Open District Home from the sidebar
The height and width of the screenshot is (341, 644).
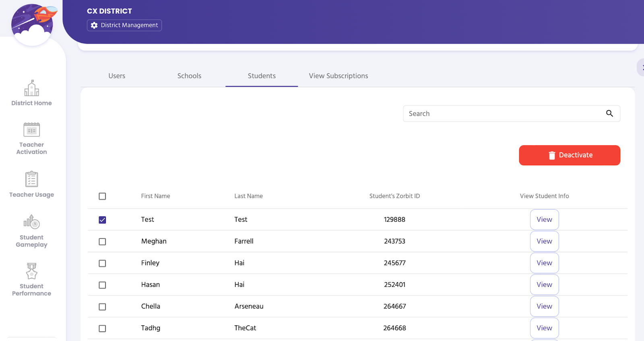31,93
